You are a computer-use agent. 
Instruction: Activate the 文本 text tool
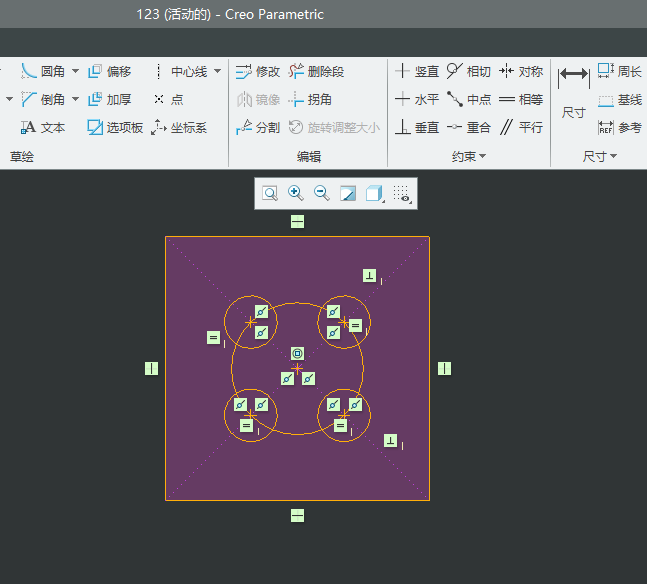tap(43, 128)
